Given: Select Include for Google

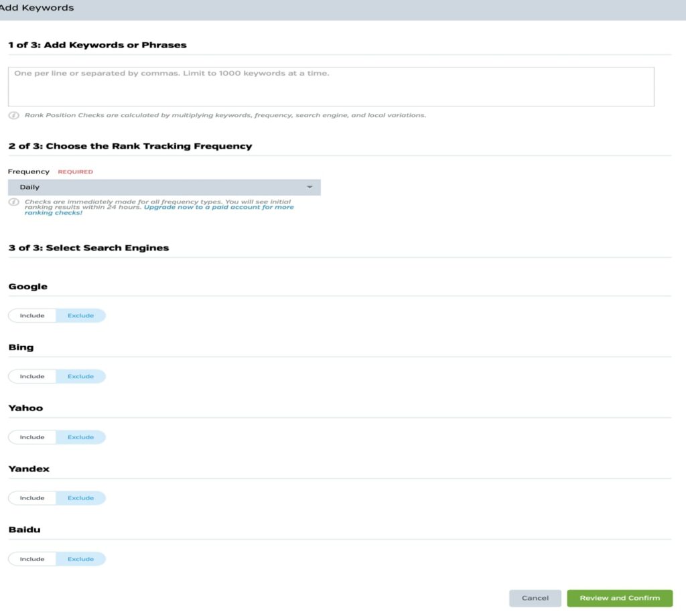Looking at the screenshot, I should [x=32, y=315].
